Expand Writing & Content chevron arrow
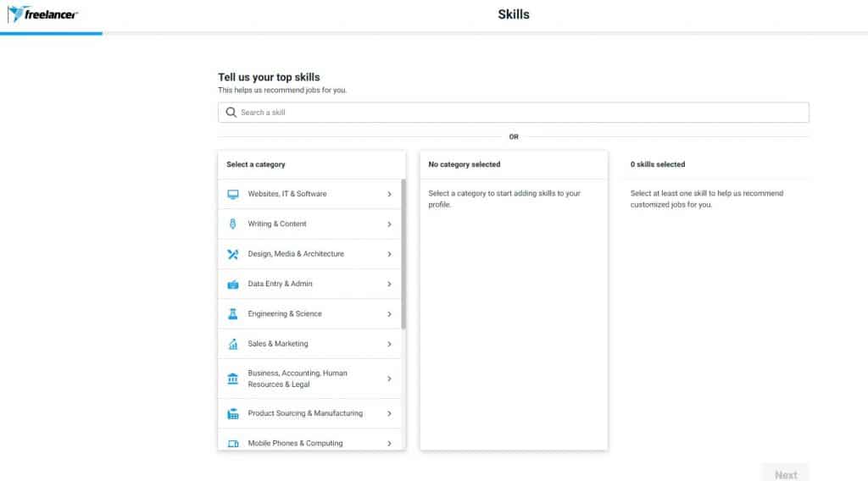868x481 pixels. [x=389, y=224]
